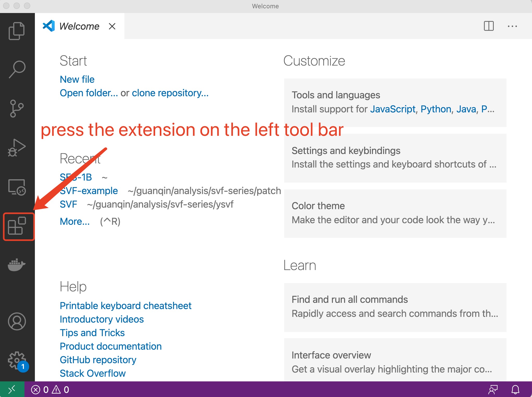The height and width of the screenshot is (397, 532).
Task: Install support for Java link
Action: [466, 109]
